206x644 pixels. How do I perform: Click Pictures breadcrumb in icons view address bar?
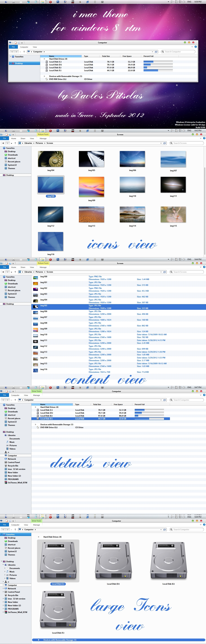coord(39,143)
